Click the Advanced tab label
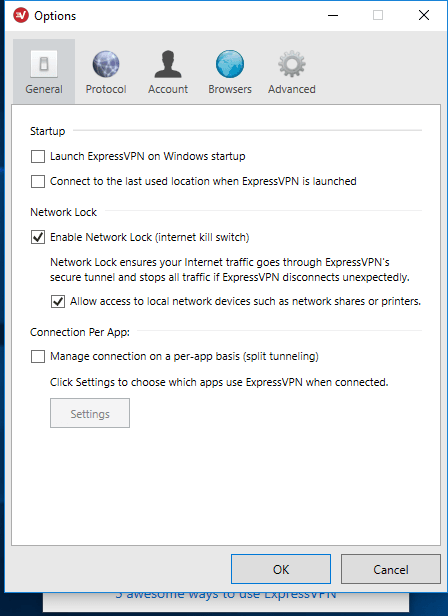448x616 pixels. coord(292,89)
